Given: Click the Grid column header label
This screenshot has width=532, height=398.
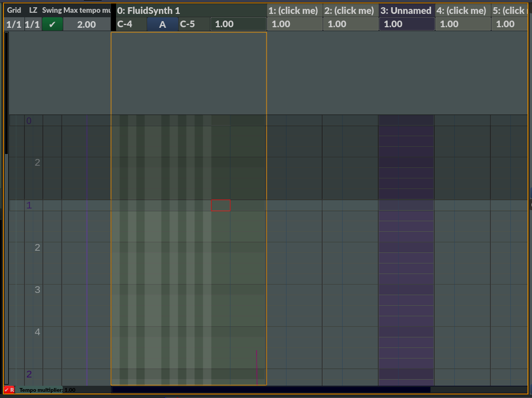Looking at the screenshot, I should coord(14,11).
